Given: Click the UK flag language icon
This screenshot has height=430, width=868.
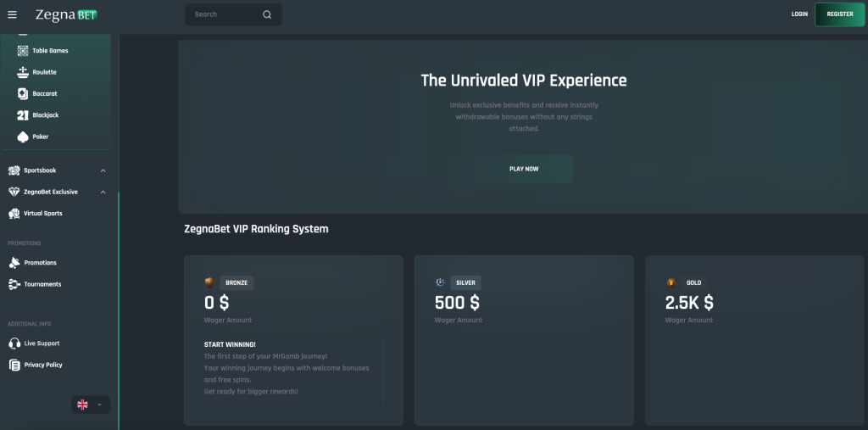Looking at the screenshot, I should 82,405.
